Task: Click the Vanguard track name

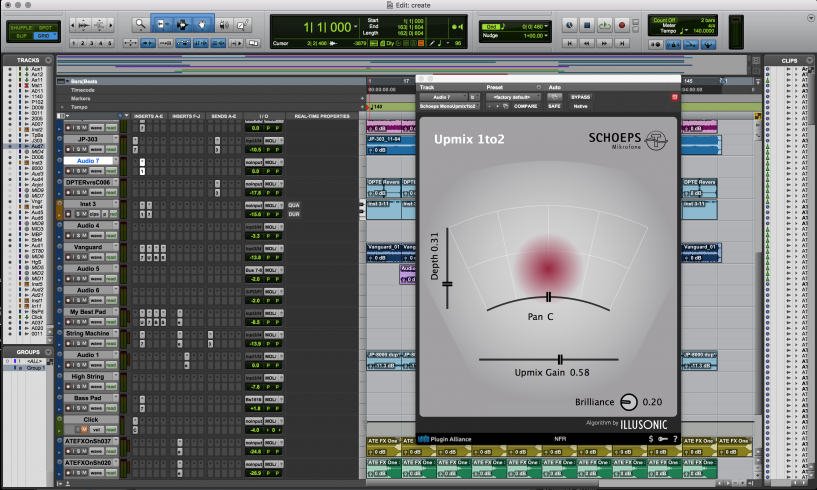Action: [x=88, y=247]
